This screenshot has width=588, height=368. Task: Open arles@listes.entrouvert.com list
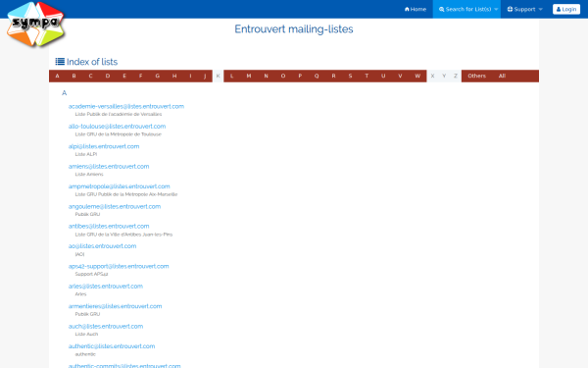106,287
